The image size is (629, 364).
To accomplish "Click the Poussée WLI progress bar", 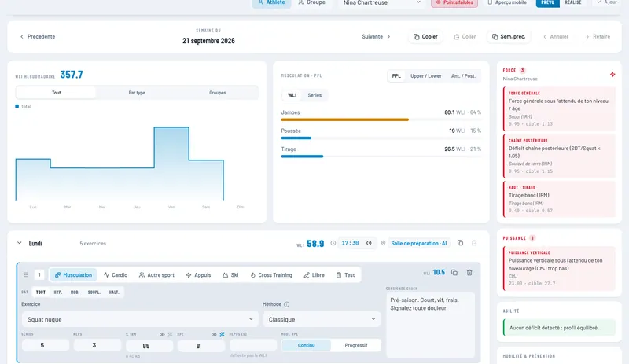I will point(381,138).
